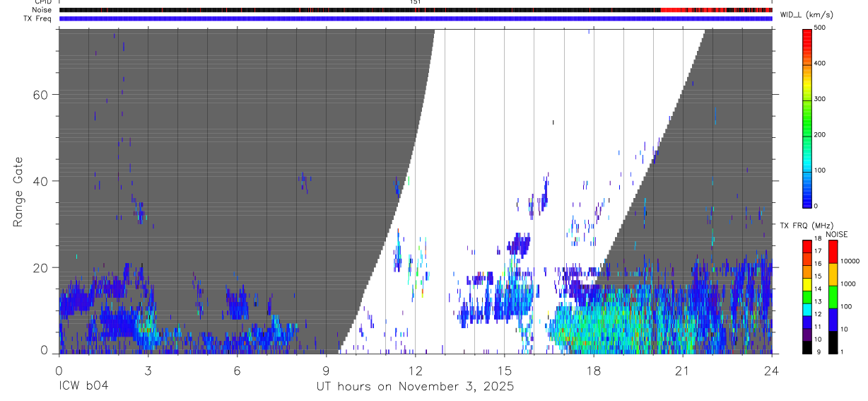This screenshot has height=401, width=868.
Task: Click the 'UT hours on November 3, 2025' label
Action: [415, 386]
